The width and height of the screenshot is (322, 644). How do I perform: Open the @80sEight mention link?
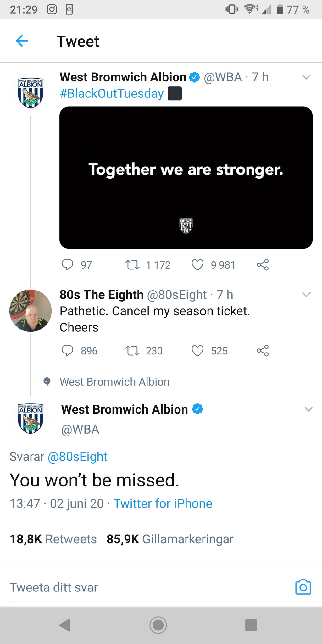click(77, 457)
